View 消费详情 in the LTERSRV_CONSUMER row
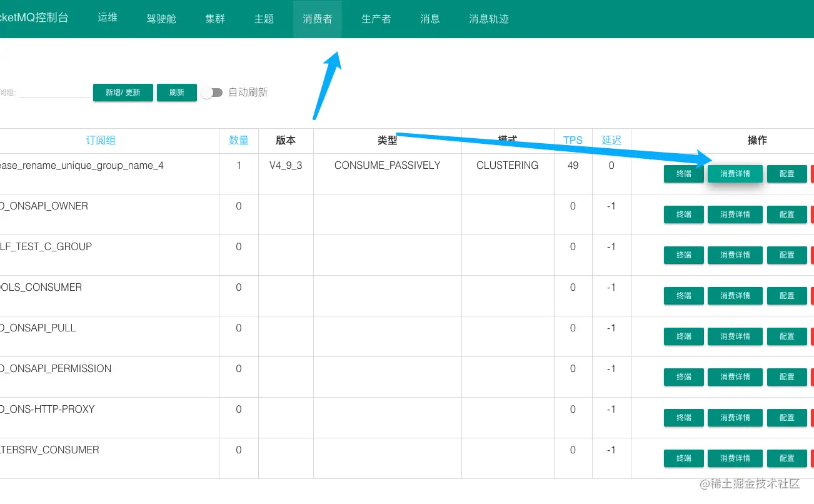 tap(735, 458)
